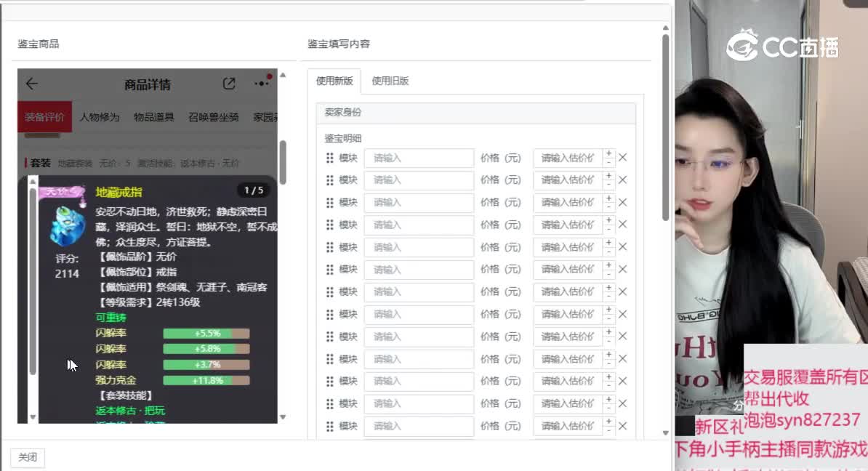Click the last visible row's 模块 请输入 field

(419, 426)
